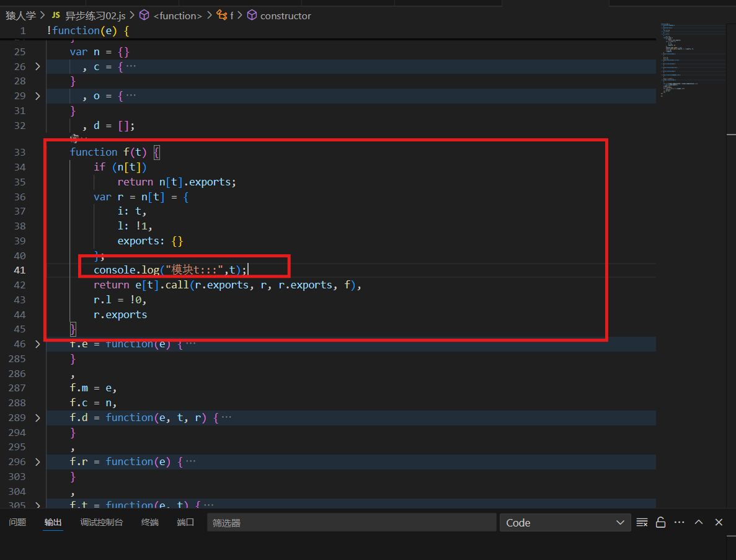The height and width of the screenshot is (560, 736).
Task: Click 'r.exports' on line 44
Action: [x=120, y=314]
